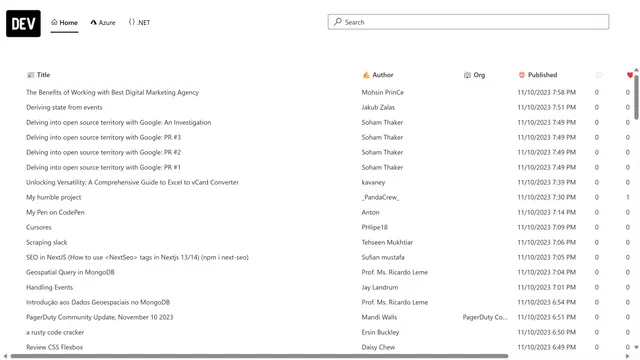Select 'Review CSS Flexbox' title
The image size is (640, 360).
(x=54, y=347)
